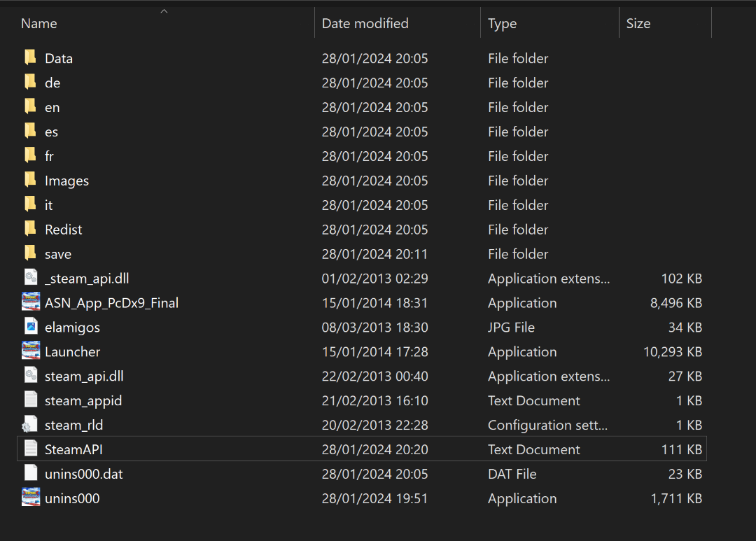Select the ASN_App_PcDx9_Final application icon
The height and width of the screenshot is (541, 756).
tap(30, 302)
